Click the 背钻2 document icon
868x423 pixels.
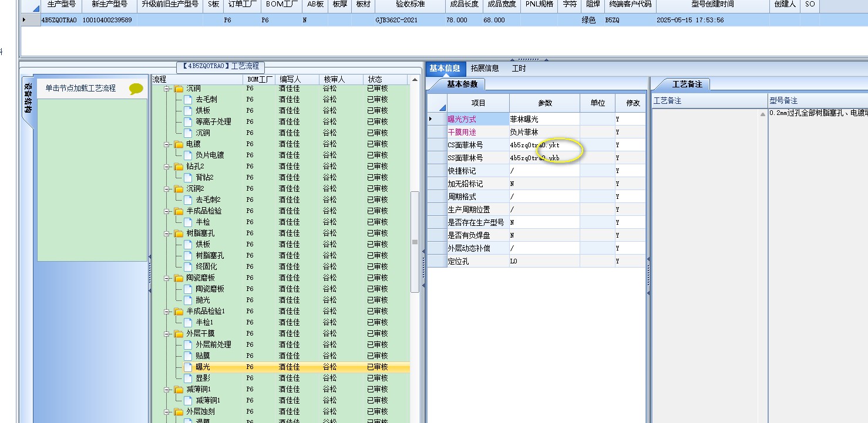click(188, 178)
